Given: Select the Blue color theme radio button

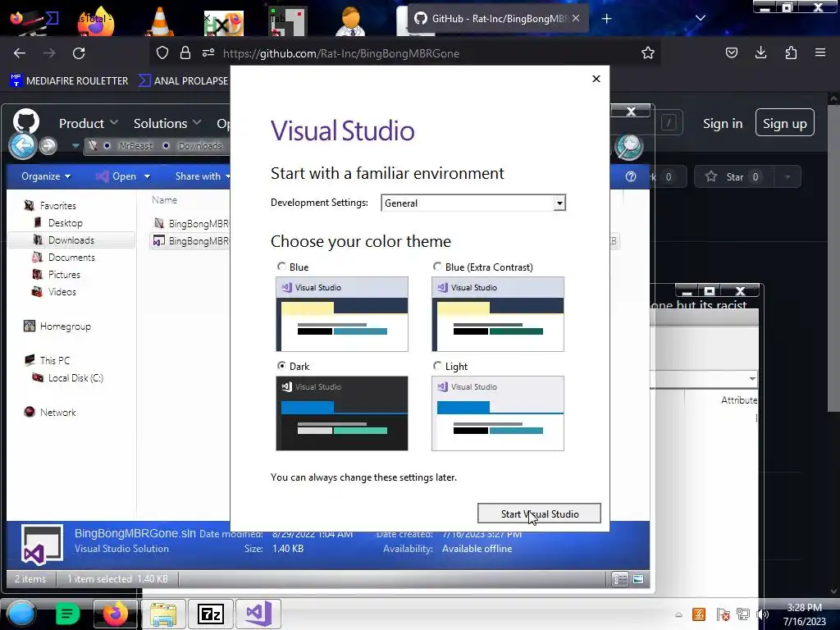Looking at the screenshot, I should pyautogui.click(x=281, y=267).
